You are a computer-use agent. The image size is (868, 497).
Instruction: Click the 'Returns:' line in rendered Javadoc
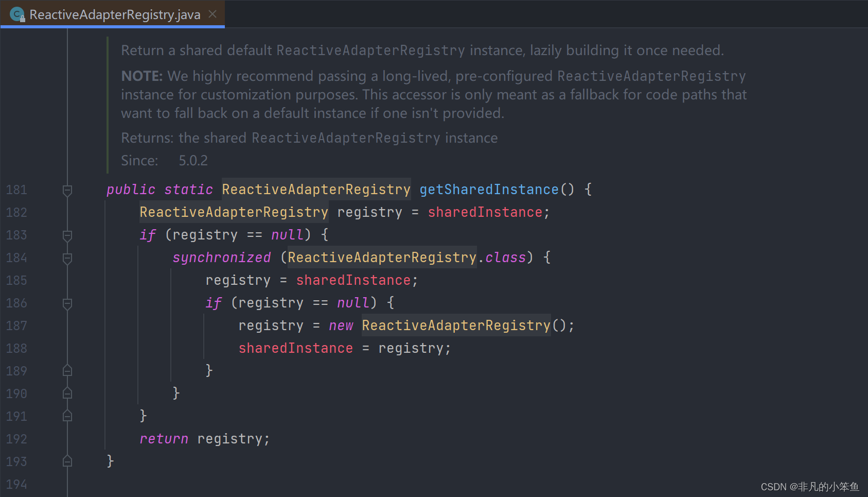(309, 138)
